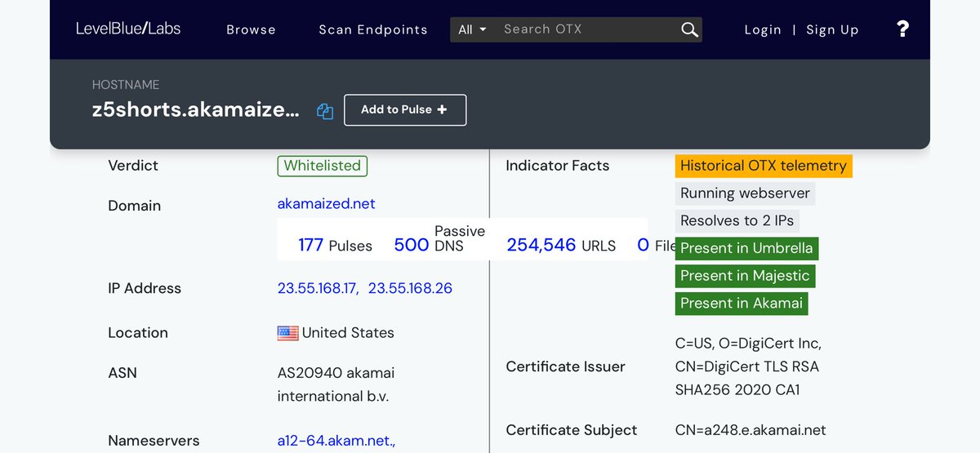This screenshot has width=980, height=453.
Task: Open the 177 Pulses tab
Action: [335, 245]
